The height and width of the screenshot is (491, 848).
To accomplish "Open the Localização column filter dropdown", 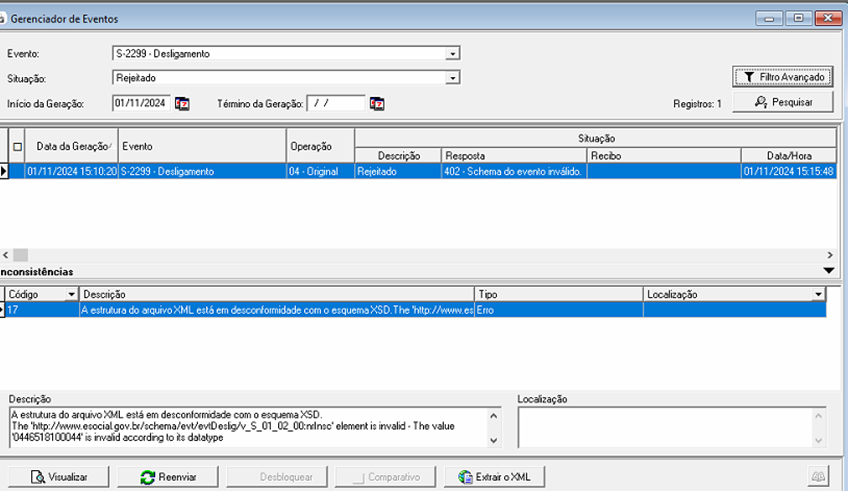I will [x=819, y=294].
